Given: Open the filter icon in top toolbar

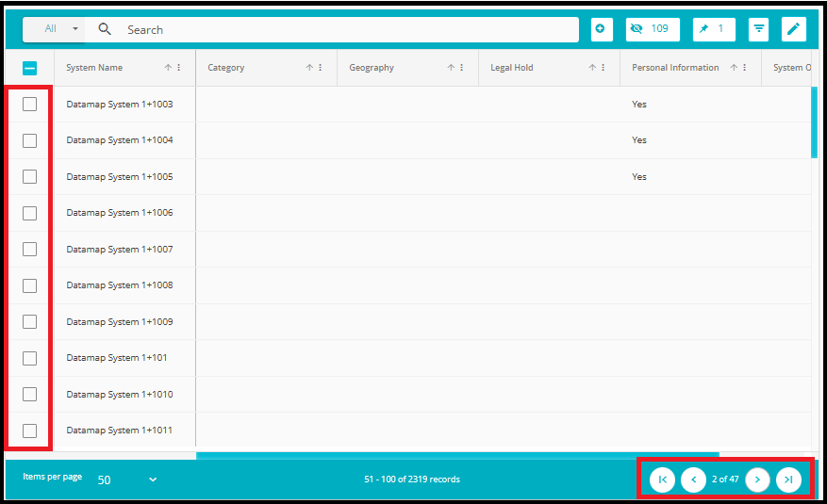Looking at the screenshot, I should (758, 29).
